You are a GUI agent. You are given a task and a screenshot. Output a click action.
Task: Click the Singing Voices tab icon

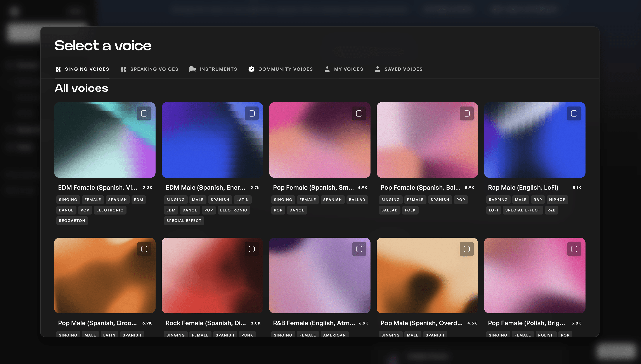click(x=58, y=69)
